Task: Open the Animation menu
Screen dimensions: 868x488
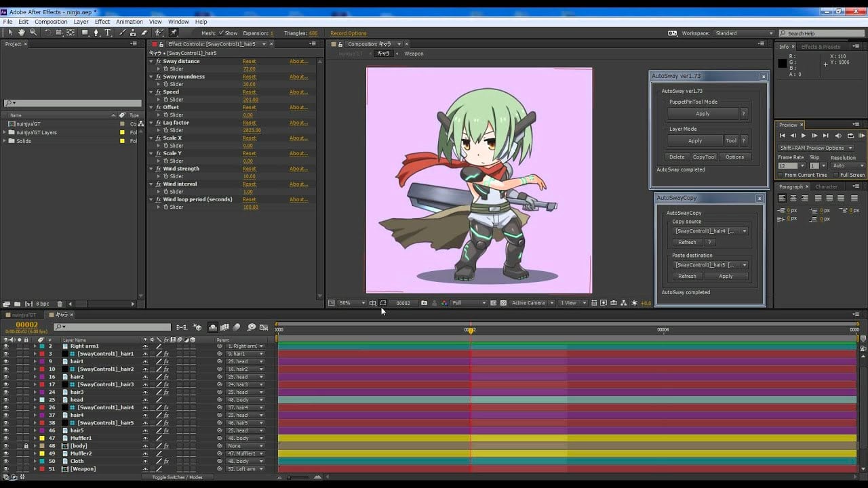Action: click(x=129, y=22)
